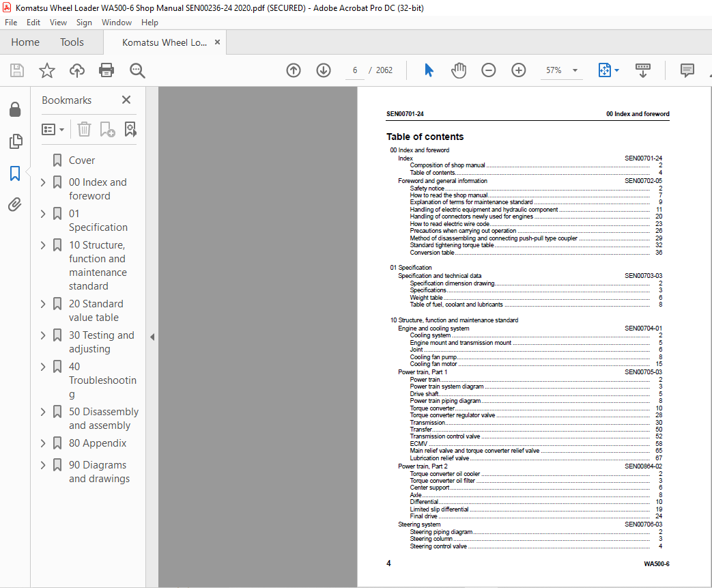Viewport: 712px width, 588px height.
Task: Click the upload to cloud icon
Action: (x=76, y=70)
